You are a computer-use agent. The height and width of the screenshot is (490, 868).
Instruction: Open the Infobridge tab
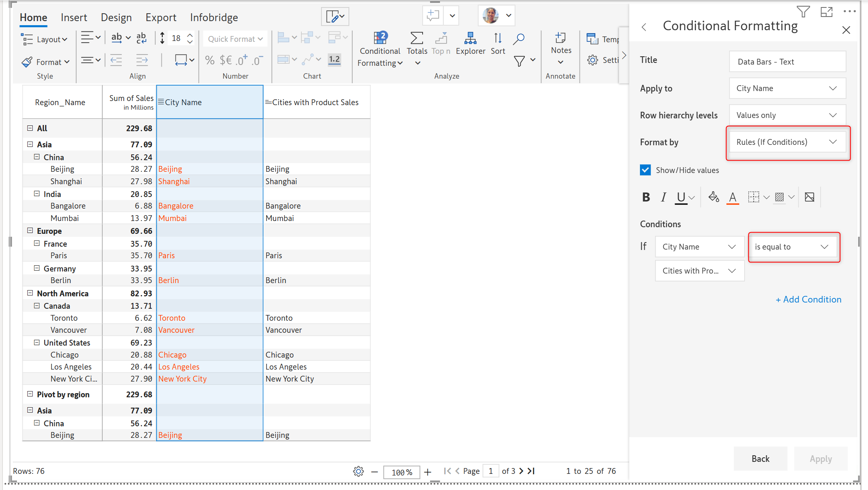coord(214,17)
